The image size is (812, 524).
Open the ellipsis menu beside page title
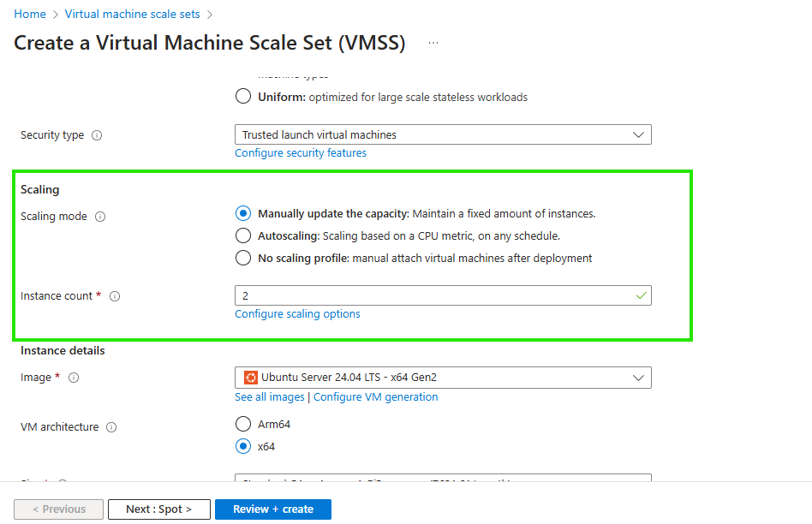(x=433, y=43)
